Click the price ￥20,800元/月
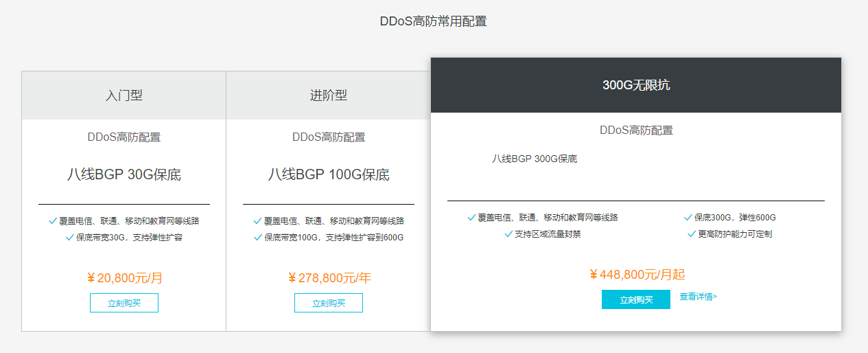Image resolution: width=868 pixels, height=353 pixels. pos(124,278)
